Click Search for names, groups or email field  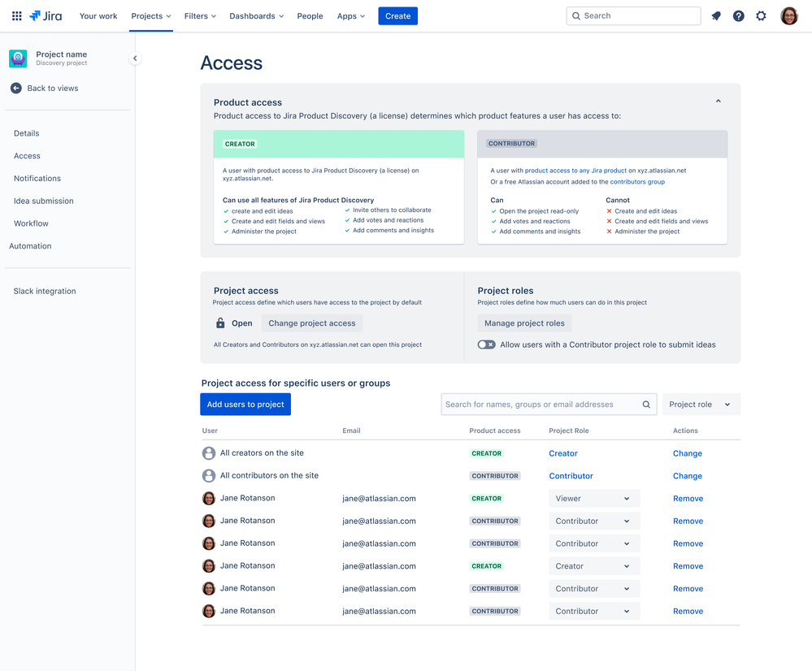click(x=549, y=405)
